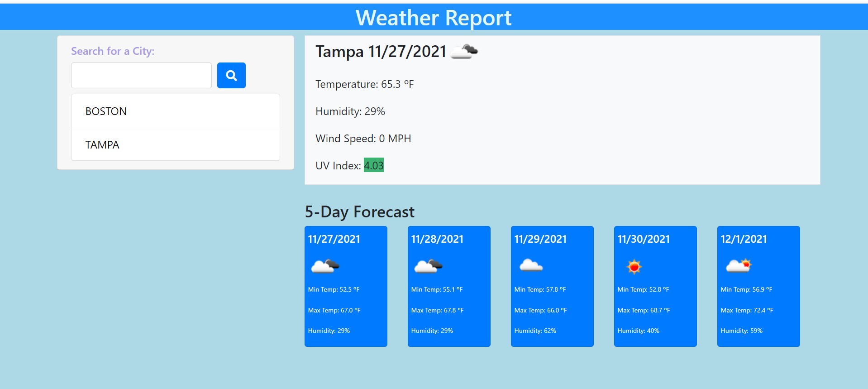Screen dimensions: 868x389
Task: Click 'Max Temp: 67.0 °F' text
Action: [x=334, y=310]
